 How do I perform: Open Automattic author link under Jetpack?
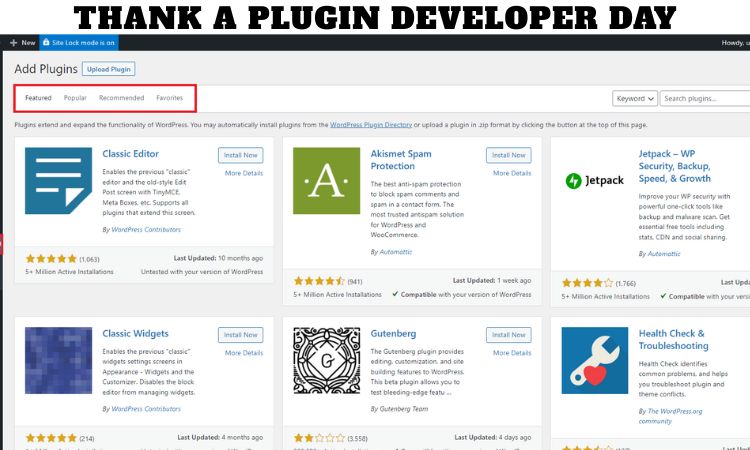click(664, 254)
